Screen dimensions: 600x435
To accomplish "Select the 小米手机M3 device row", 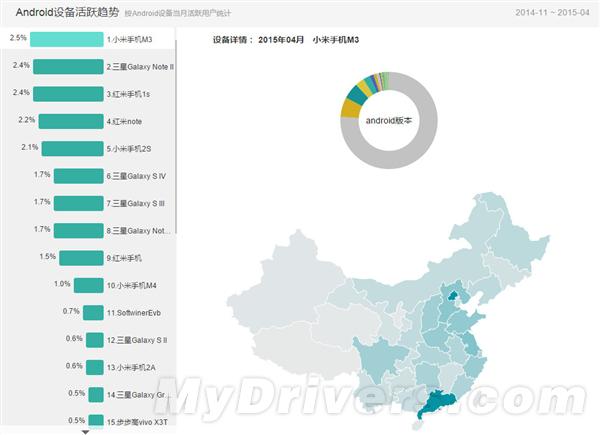I will pos(88,39).
